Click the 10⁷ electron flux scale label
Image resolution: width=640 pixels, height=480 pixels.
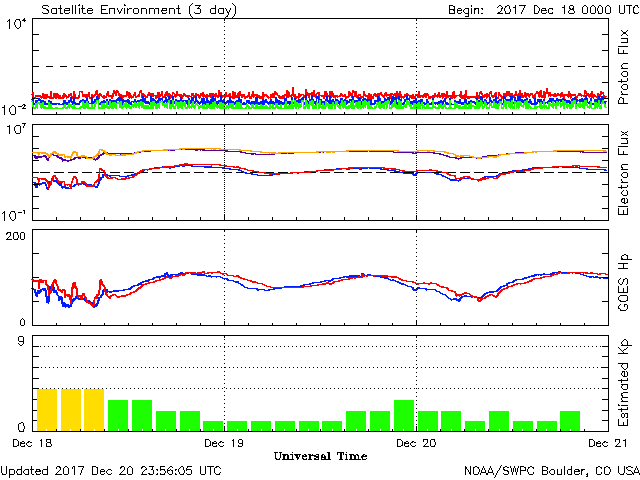(x=16, y=130)
